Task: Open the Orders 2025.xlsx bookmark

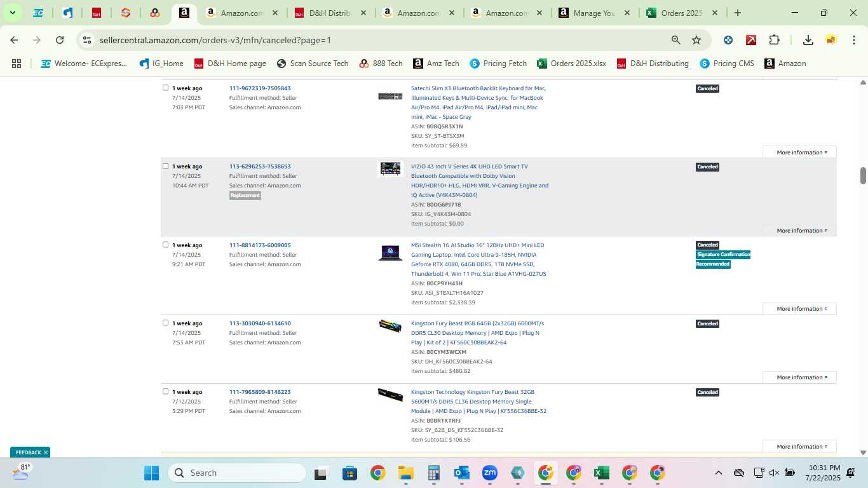Action: tap(571, 64)
